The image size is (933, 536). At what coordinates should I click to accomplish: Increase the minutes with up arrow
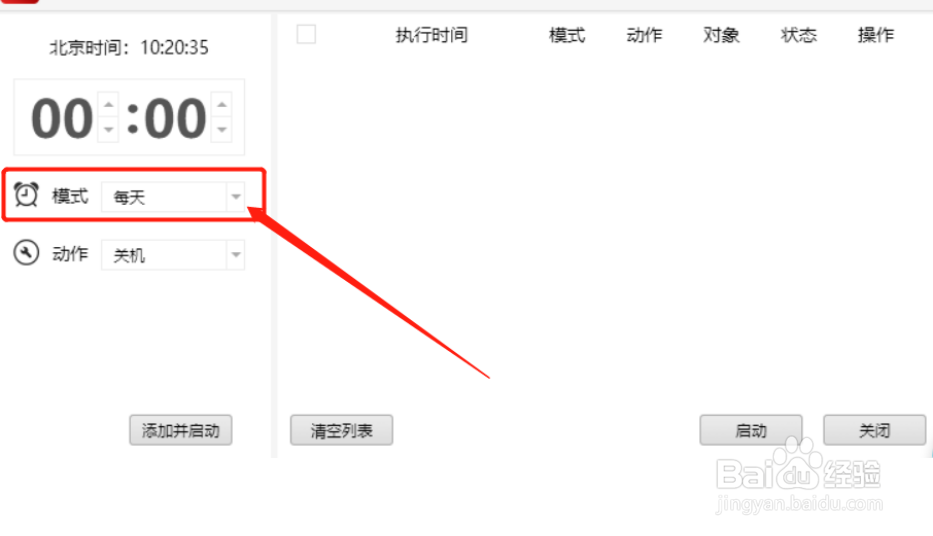(x=222, y=105)
